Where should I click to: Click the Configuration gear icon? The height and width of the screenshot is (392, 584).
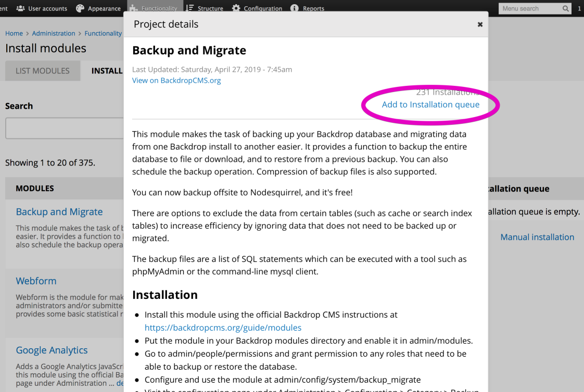pos(236,8)
